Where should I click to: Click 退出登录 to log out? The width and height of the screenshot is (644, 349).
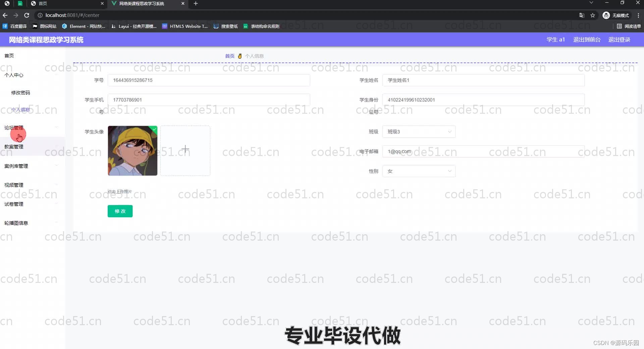pyautogui.click(x=619, y=39)
